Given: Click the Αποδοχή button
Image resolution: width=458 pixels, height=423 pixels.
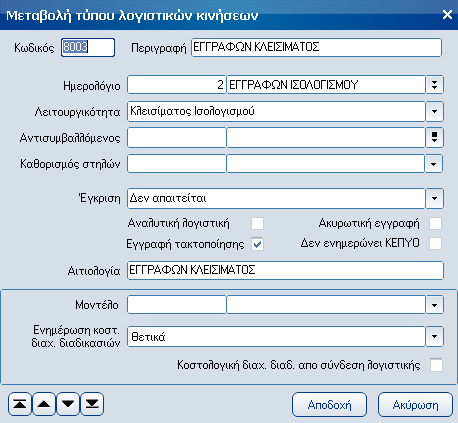Looking at the screenshot, I should [x=329, y=405].
